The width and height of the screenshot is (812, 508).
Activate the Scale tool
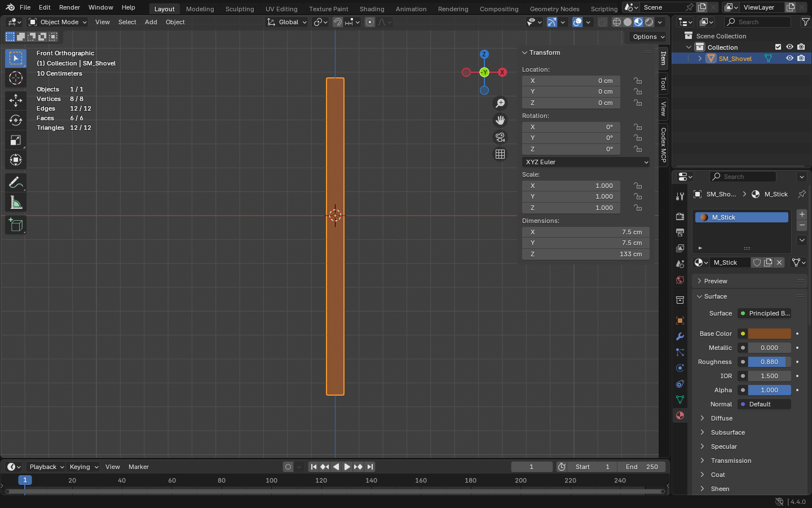(x=16, y=140)
